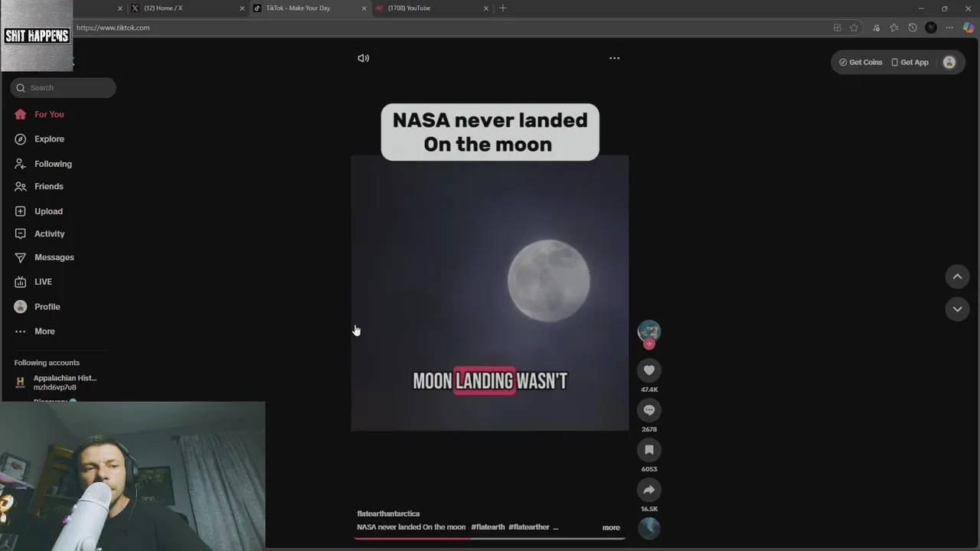Open browser History icon
The height and width of the screenshot is (551, 980).
click(913, 28)
